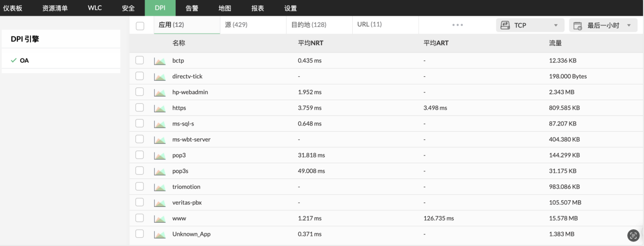The height and width of the screenshot is (246, 644).
Task: Expand the 最后一小时 time range dropdown
Action: [603, 25]
